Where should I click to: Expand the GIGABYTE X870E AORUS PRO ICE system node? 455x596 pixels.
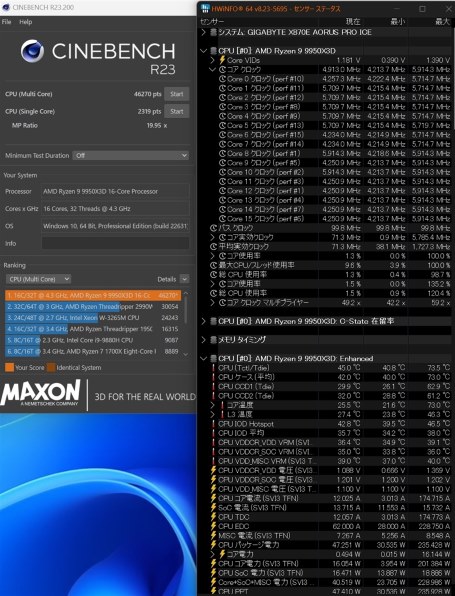(203, 32)
